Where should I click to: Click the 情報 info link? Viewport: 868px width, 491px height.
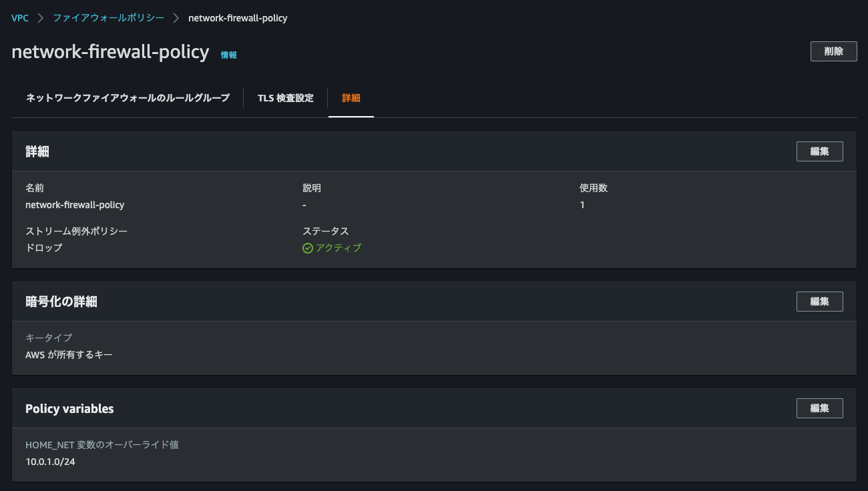tap(229, 55)
